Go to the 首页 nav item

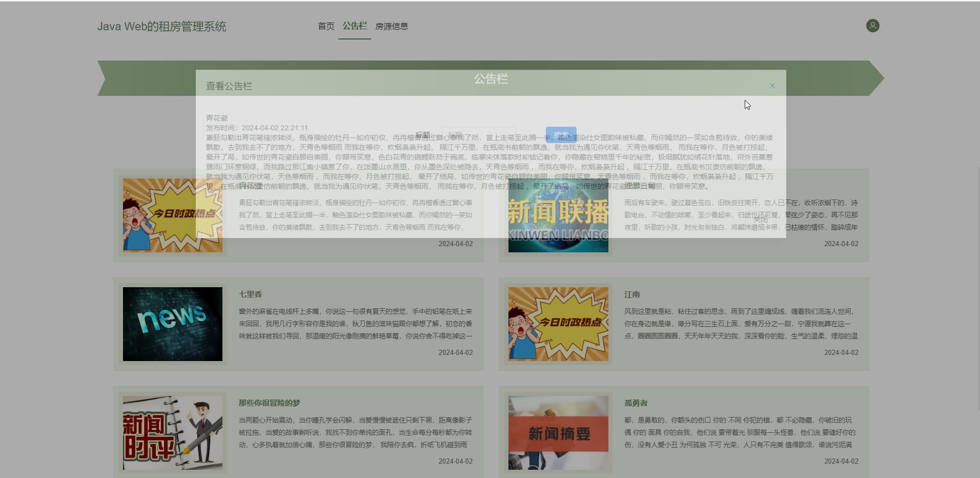326,26
